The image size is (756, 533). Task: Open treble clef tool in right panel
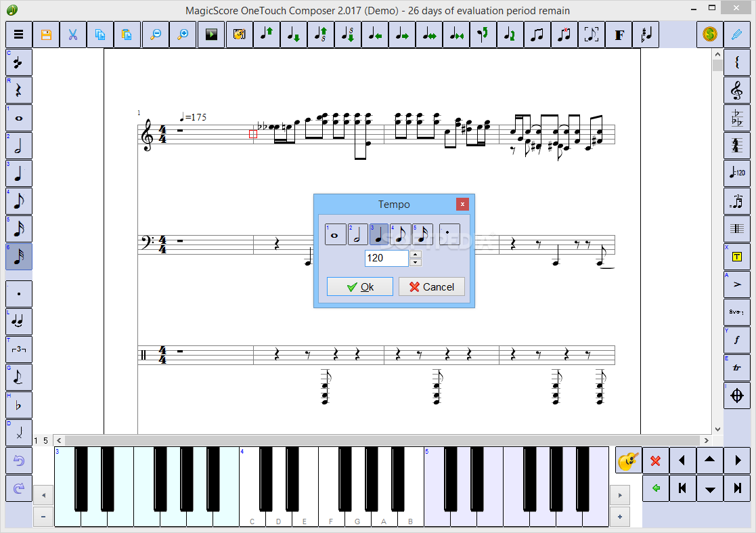click(737, 90)
